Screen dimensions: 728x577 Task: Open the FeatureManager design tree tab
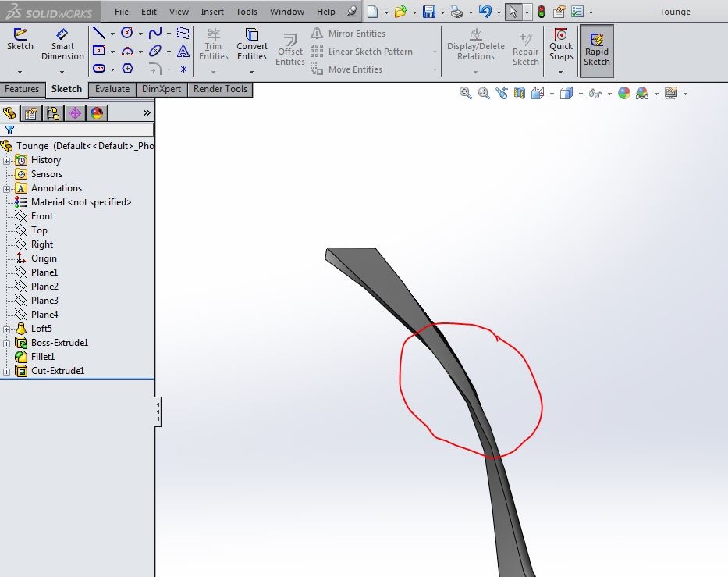(9, 113)
